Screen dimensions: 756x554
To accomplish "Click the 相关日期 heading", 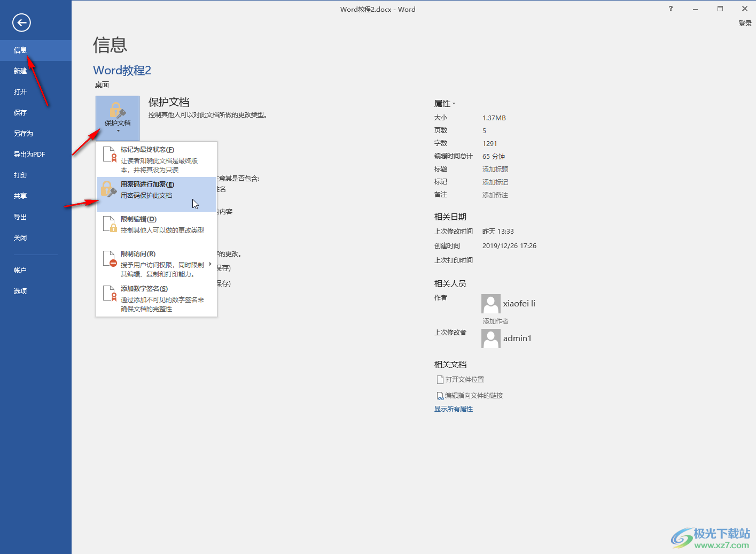I will [450, 217].
